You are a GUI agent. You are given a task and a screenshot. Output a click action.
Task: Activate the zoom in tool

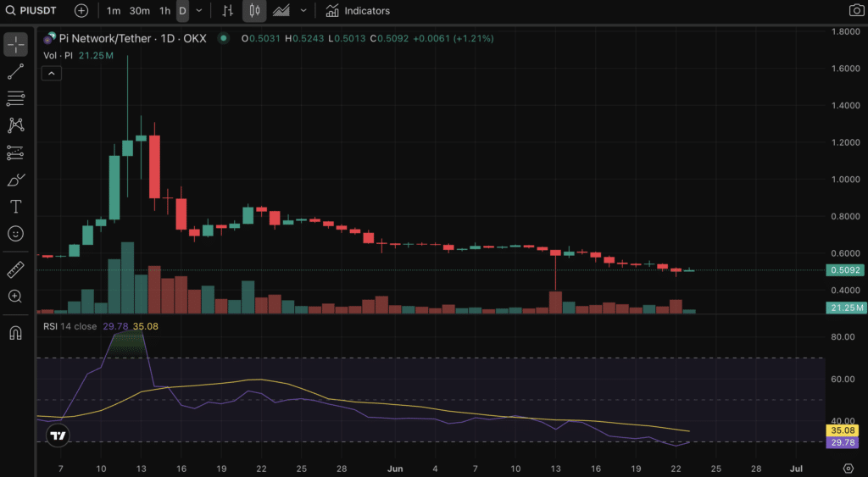tap(15, 296)
